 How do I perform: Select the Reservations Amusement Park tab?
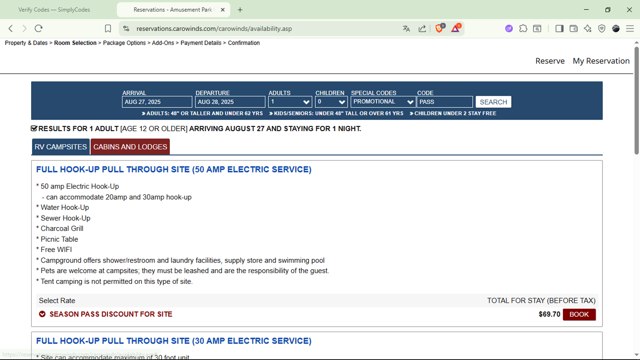coord(173,10)
